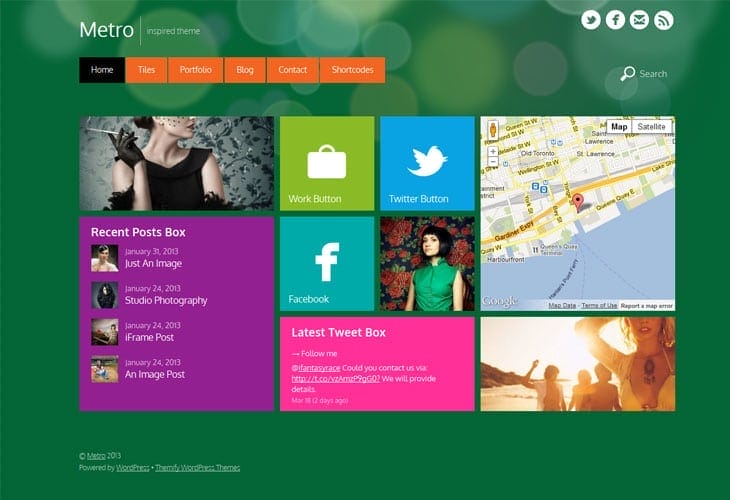Go to the Blog menu item
Image resolution: width=730 pixels, height=500 pixels.
pyautogui.click(x=245, y=70)
